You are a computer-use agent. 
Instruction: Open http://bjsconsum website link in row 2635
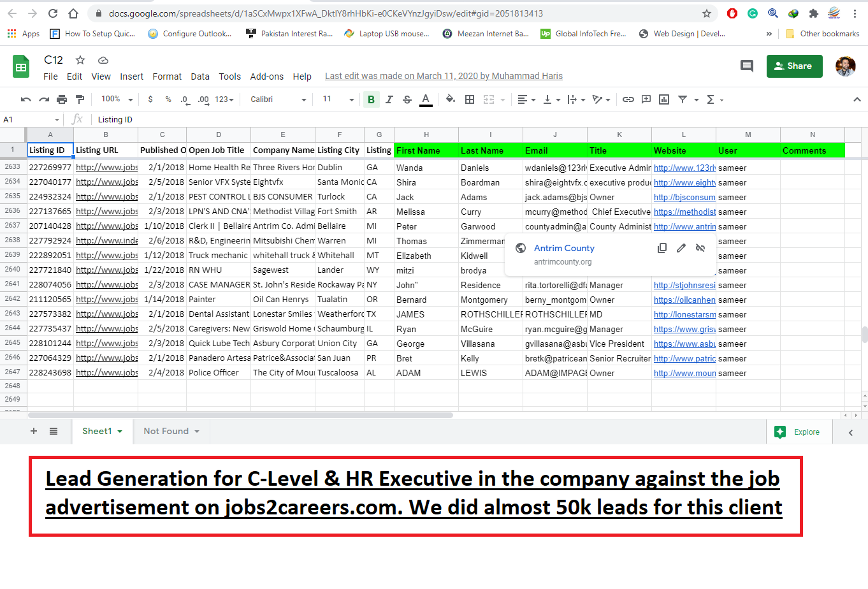pos(684,197)
